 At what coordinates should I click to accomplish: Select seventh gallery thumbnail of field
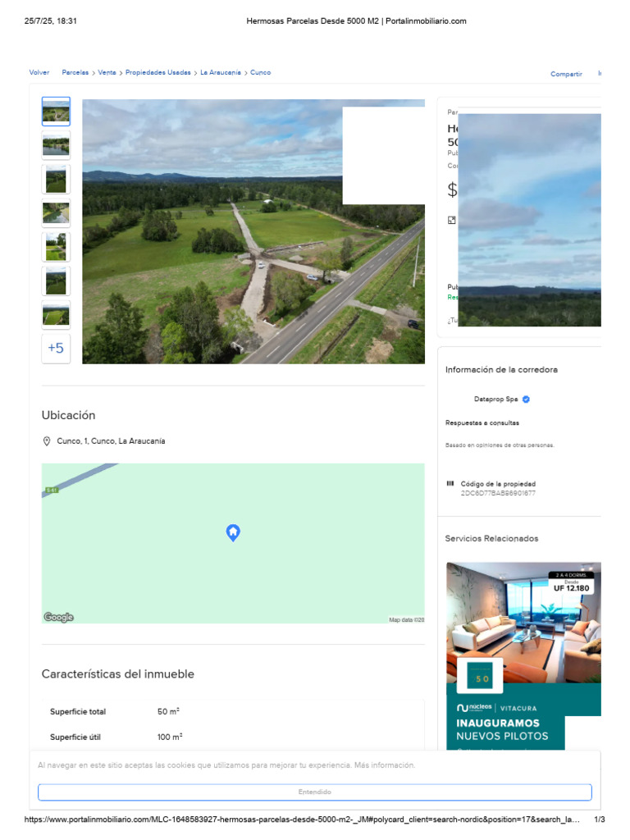[x=56, y=314]
